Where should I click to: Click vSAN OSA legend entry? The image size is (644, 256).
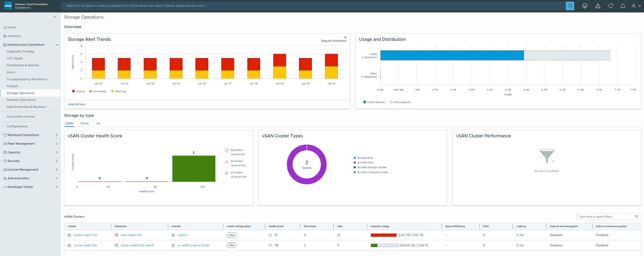pos(363,163)
